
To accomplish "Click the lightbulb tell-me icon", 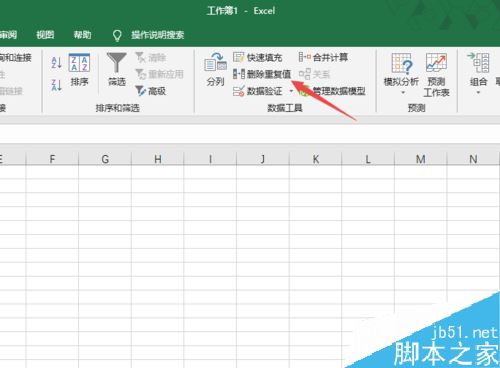I will [117, 35].
